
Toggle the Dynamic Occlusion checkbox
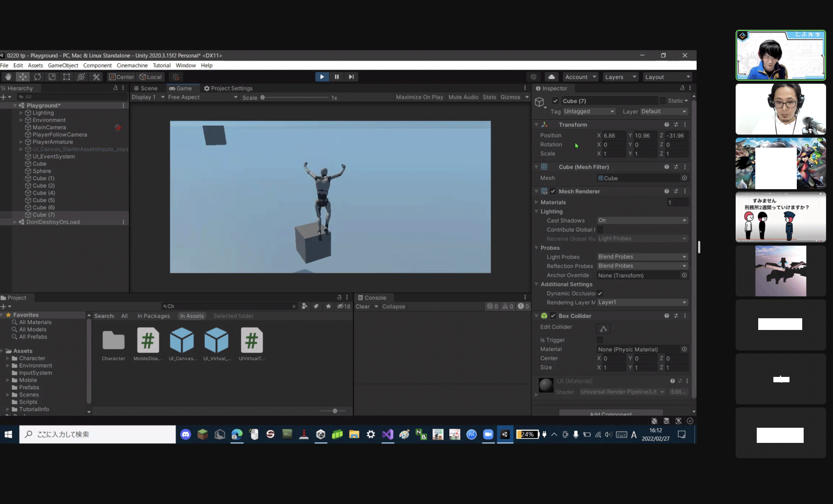[x=600, y=293]
